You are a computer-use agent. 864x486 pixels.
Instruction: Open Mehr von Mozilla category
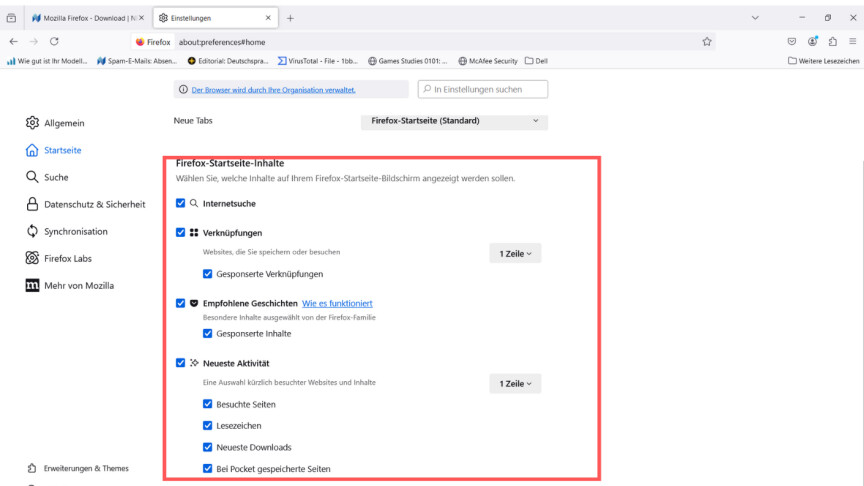pos(70,285)
